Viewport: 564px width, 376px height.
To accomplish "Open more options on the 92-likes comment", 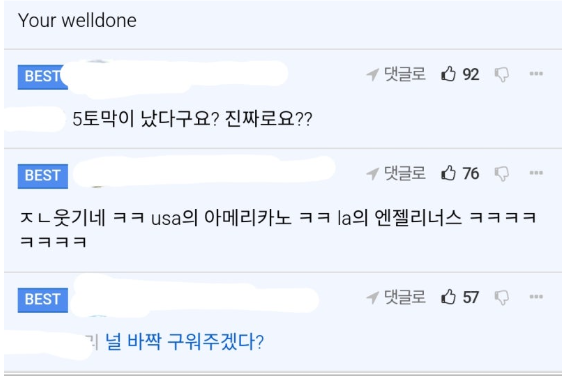I will point(536,74).
